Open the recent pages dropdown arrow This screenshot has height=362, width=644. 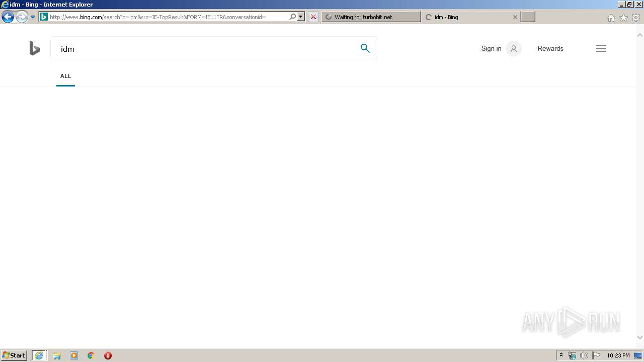[33, 17]
